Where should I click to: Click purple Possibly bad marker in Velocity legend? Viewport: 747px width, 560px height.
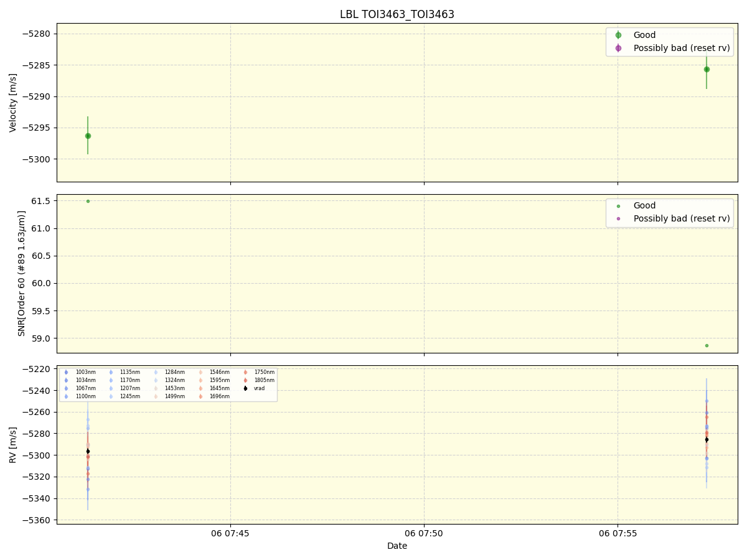tap(618, 48)
